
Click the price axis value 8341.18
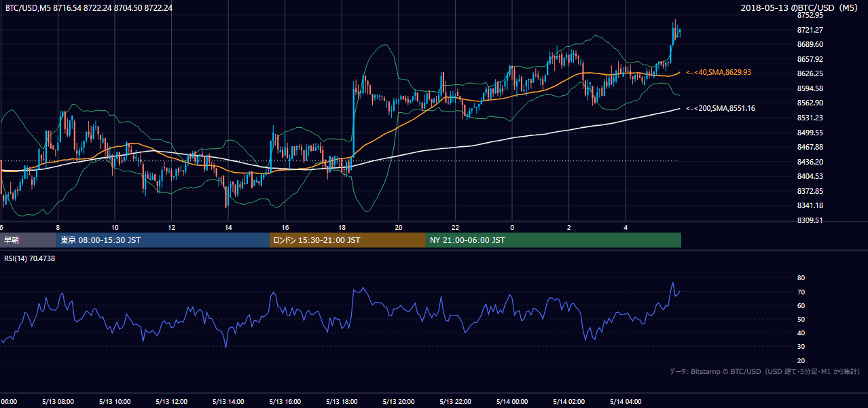tap(810, 205)
